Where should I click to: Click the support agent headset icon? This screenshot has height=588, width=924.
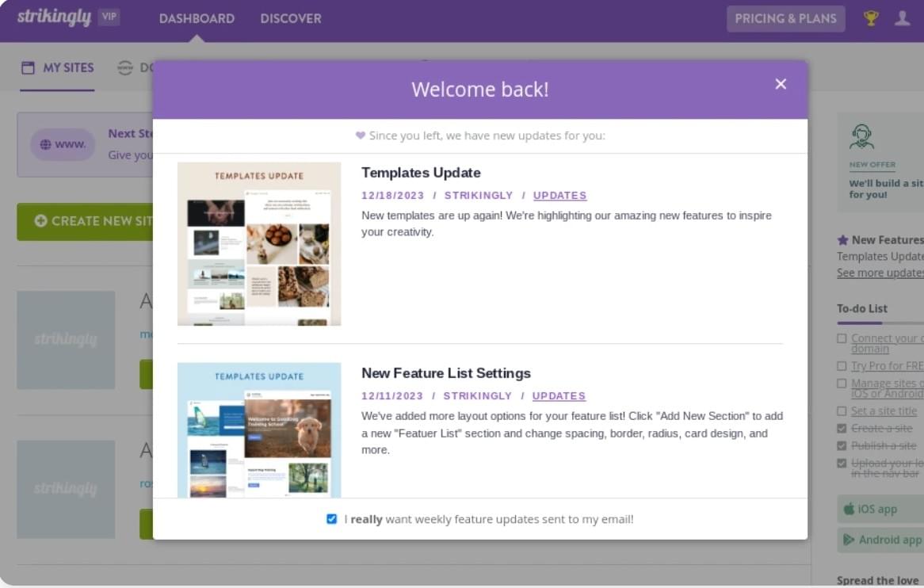coord(861,136)
